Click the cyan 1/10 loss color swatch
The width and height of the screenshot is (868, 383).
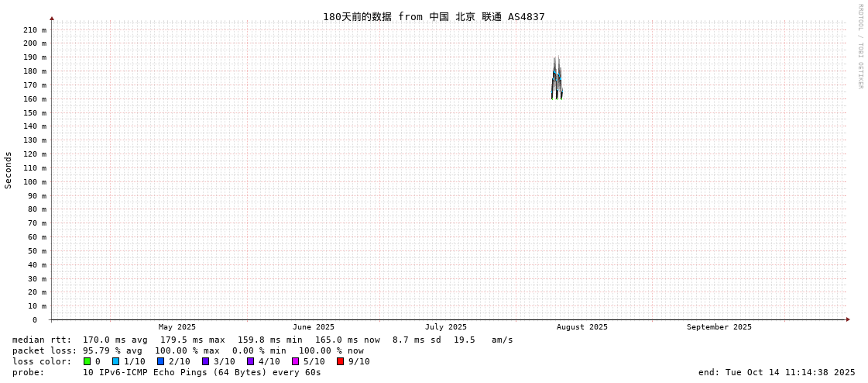[116, 361]
